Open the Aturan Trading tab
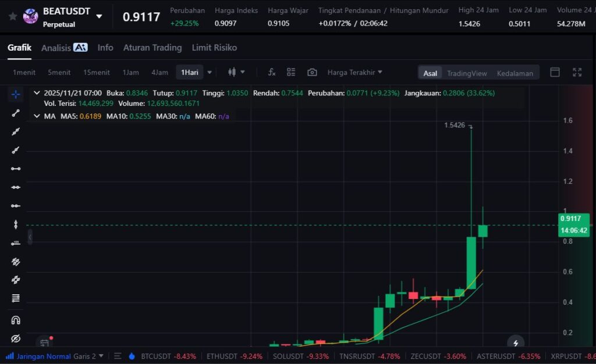Viewport: 596px width, 364px height. pyautogui.click(x=152, y=48)
